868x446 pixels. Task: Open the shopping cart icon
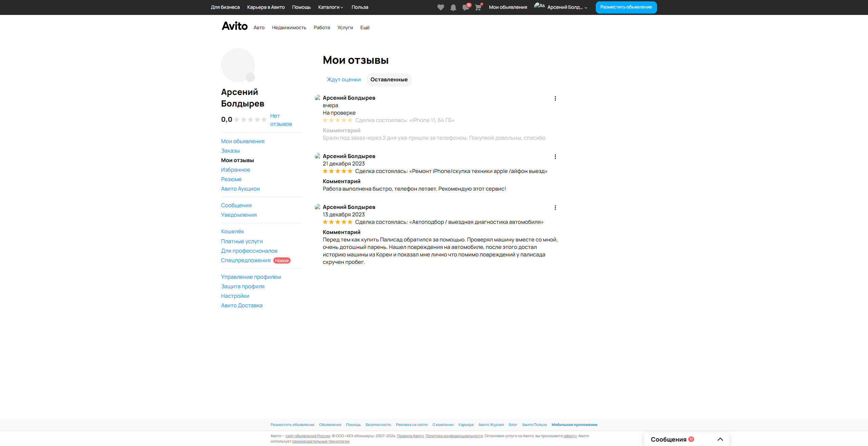(478, 7)
